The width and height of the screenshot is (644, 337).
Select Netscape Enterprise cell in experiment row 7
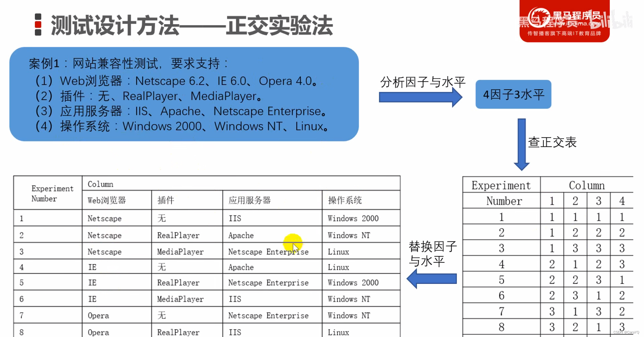pyautogui.click(x=272, y=315)
